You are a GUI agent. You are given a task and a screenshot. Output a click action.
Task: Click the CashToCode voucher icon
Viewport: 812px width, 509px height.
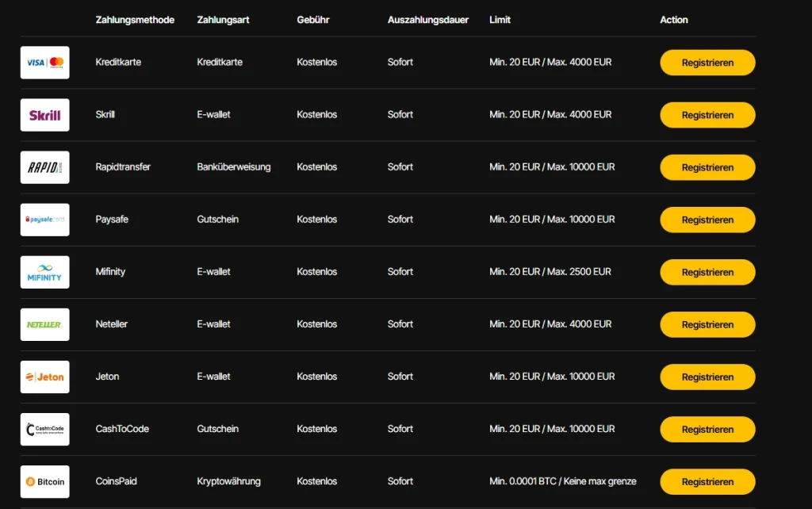click(44, 429)
